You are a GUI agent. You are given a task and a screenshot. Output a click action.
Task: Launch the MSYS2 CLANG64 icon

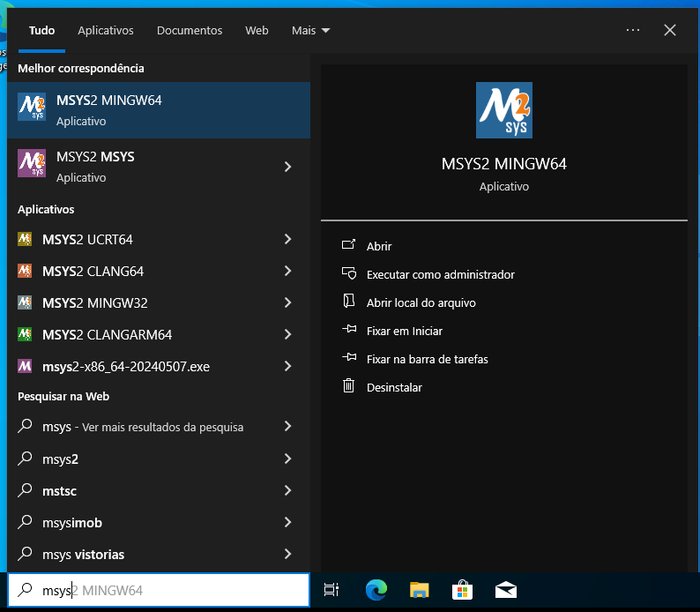click(26, 271)
